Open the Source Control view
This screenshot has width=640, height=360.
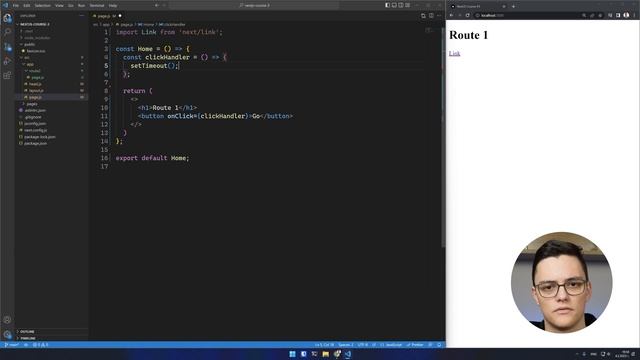coord(7,47)
